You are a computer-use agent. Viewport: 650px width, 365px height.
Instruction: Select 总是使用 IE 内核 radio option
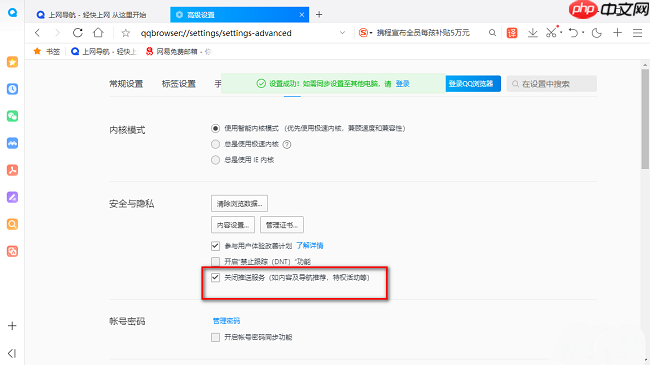pos(215,160)
